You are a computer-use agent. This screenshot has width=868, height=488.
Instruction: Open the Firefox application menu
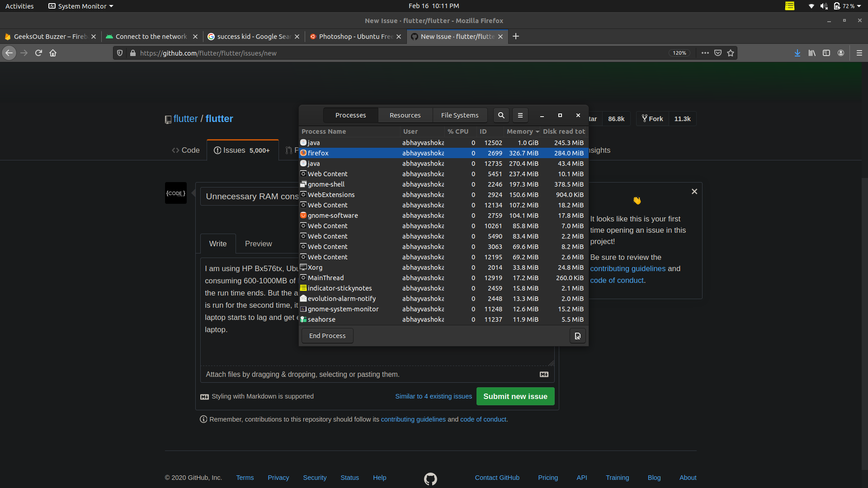(859, 53)
